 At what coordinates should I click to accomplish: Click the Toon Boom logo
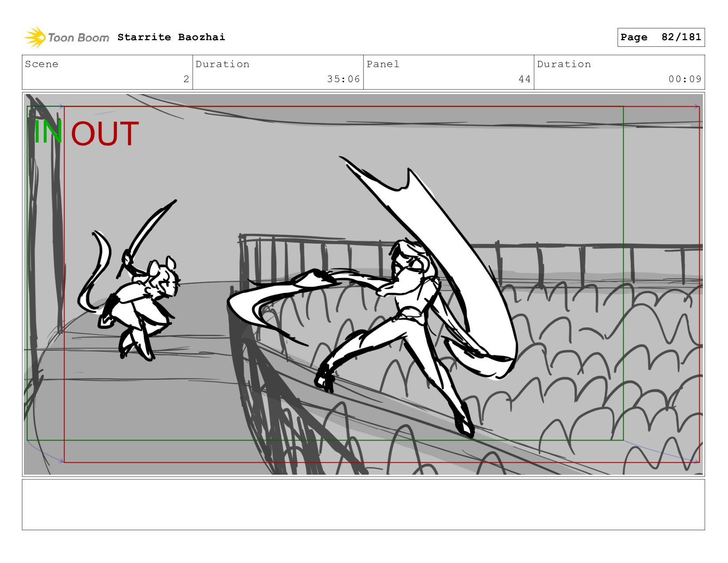[66, 38]
